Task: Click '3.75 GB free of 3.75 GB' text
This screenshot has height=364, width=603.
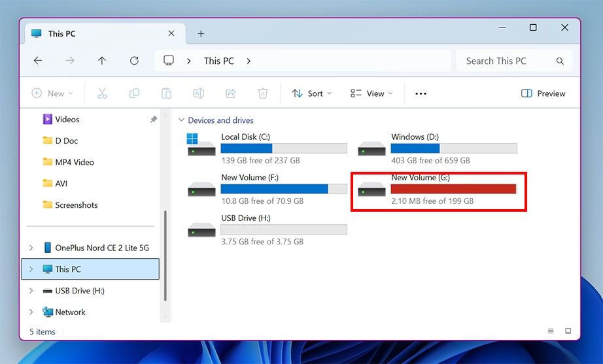Action: tap(262, 242)
